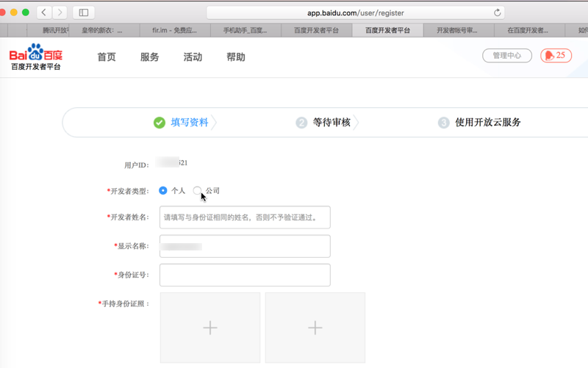Click step 2 circle for 等待审核
This screenshot has width=588, height=368.
click(x=301, y=123)
